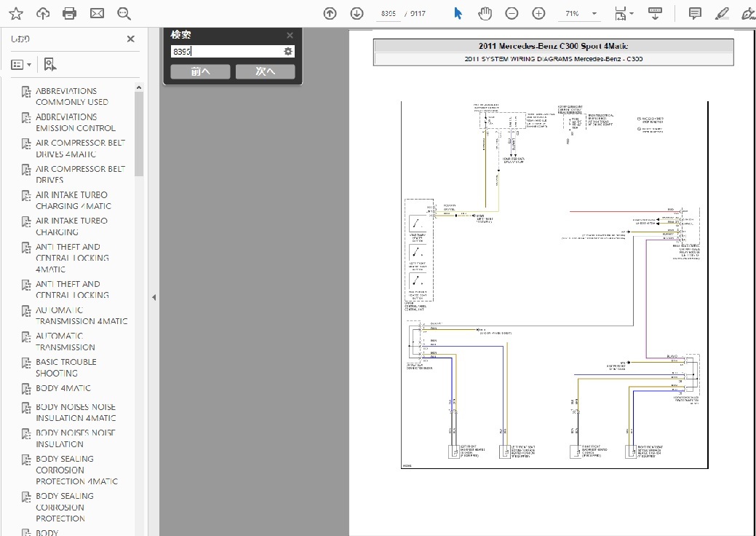Image resolution: width=756 pixels, height=536 pixels.
Task: Click the cloud upload icon
Action: pyautogui.click(x=43, y=14)
